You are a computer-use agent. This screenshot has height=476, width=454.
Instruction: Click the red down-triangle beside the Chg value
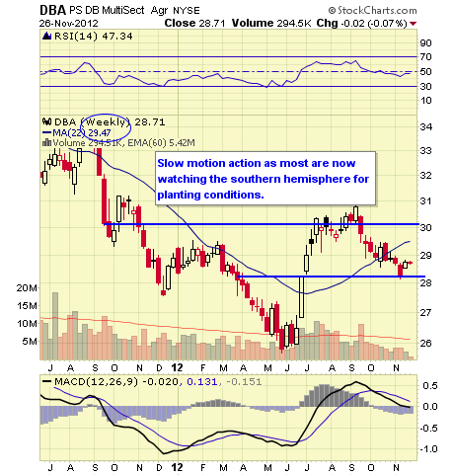click(x=414, y=24)
